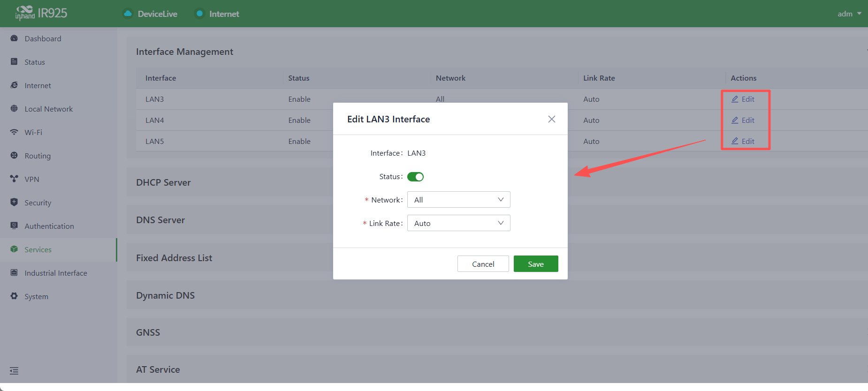Viewport: 868px width, 391px height.
Task: Click the Authentication sidebar icon
Action: 14,226
